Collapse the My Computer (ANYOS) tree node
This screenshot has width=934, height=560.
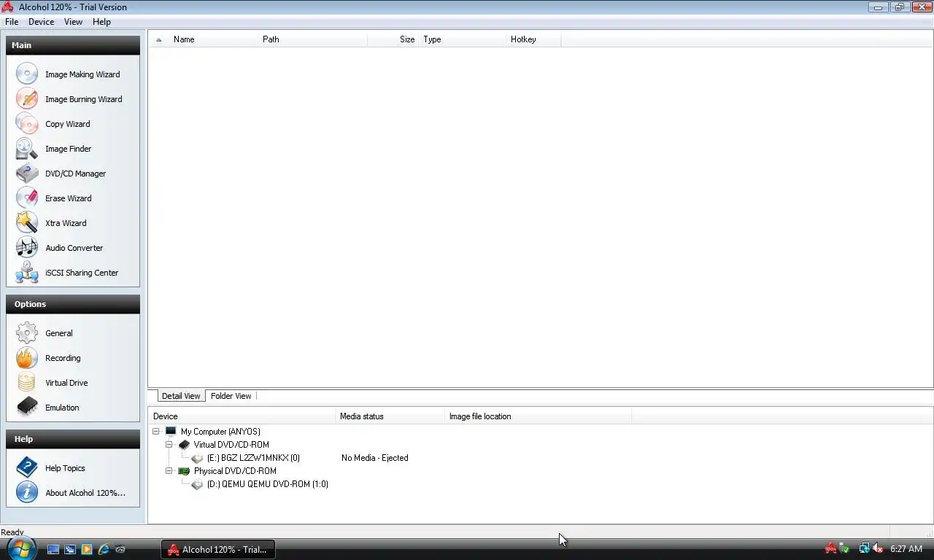tap(156, 432)
